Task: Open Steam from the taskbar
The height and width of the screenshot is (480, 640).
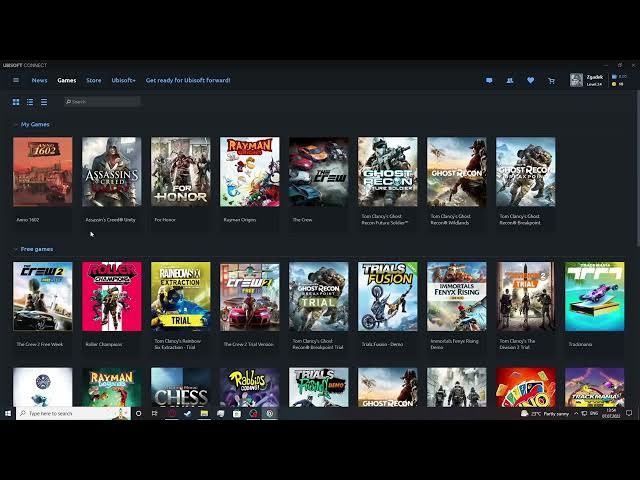Action: [188, 413]
